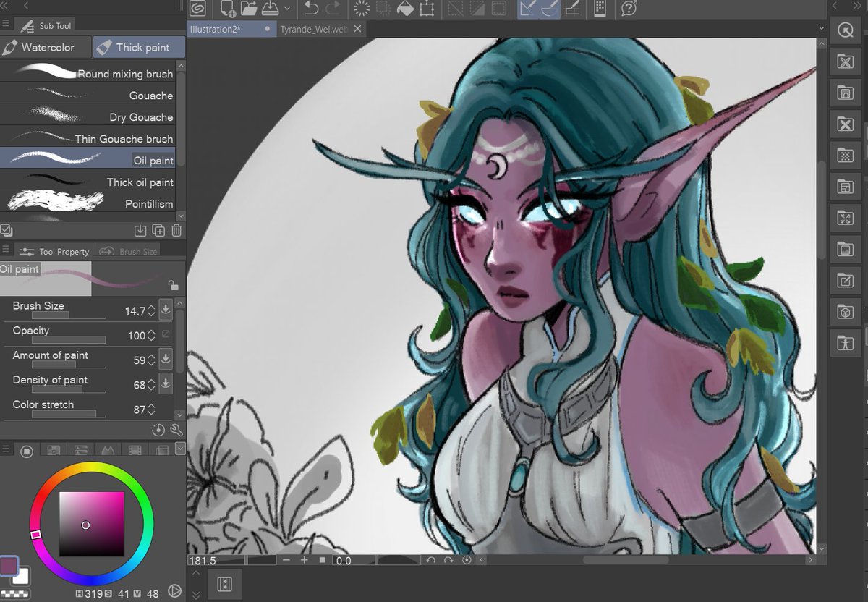Create a new canvas file
The width and height of the screenshot is (868, 602).
pos(228,9)
